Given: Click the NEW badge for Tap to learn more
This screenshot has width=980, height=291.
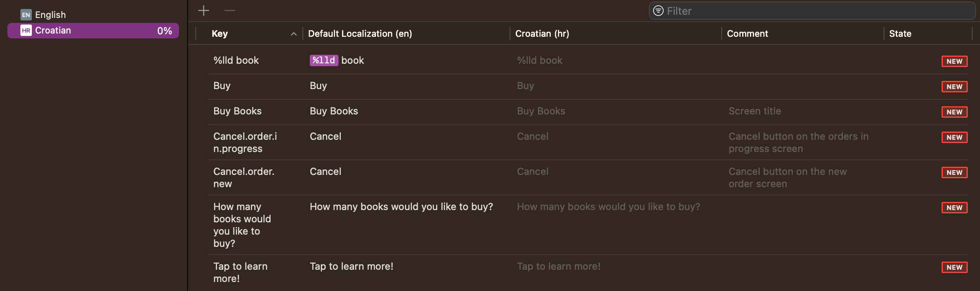Looking at the screenshot, I should [954, 267].
